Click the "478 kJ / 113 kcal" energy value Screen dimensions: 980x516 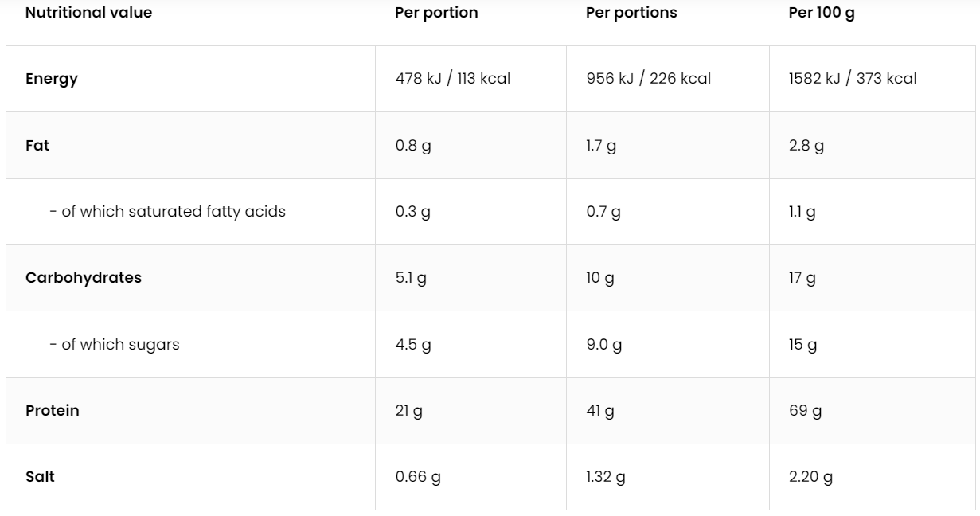point(453,79)
